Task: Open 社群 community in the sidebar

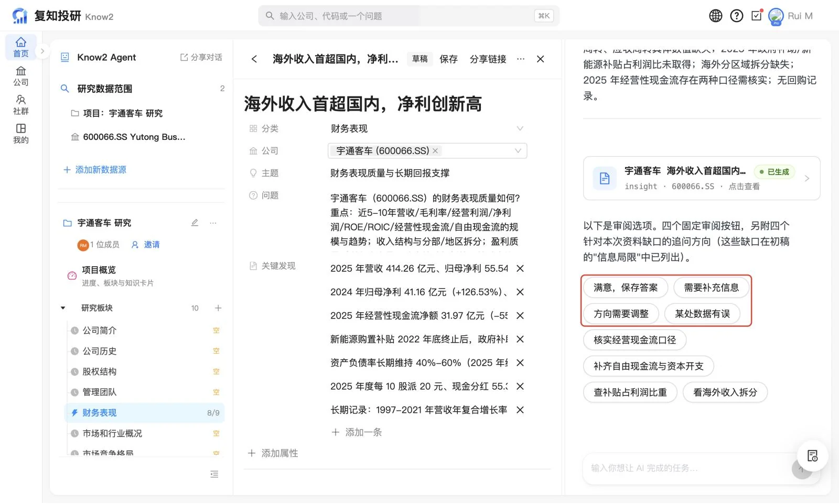Action: (x=21, y=105)
